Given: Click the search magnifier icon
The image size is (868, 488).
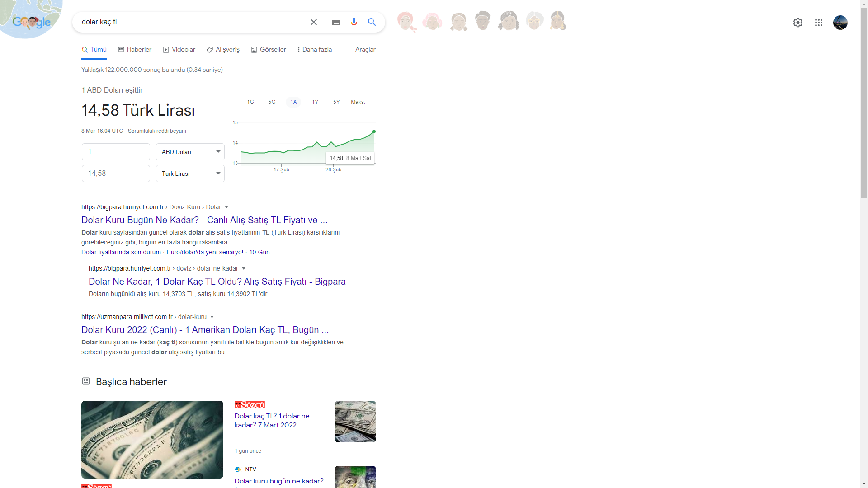Looking at the screenshot, I should click(372, 22).
